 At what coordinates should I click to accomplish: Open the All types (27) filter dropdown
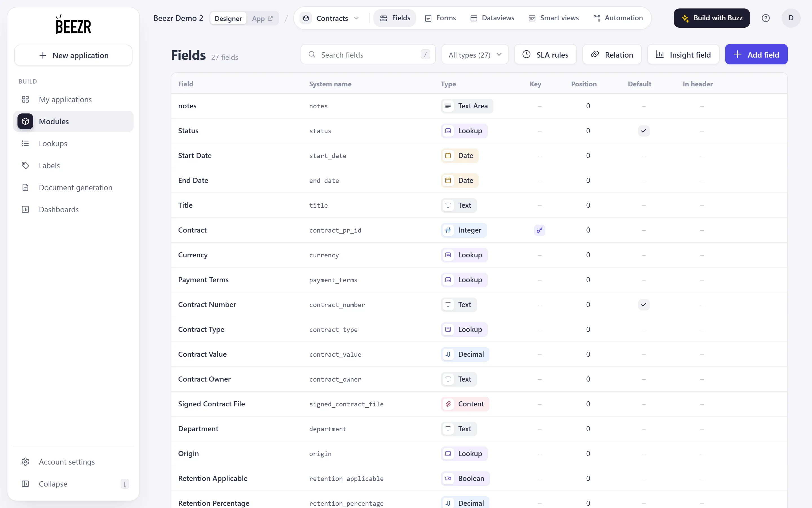475,54
